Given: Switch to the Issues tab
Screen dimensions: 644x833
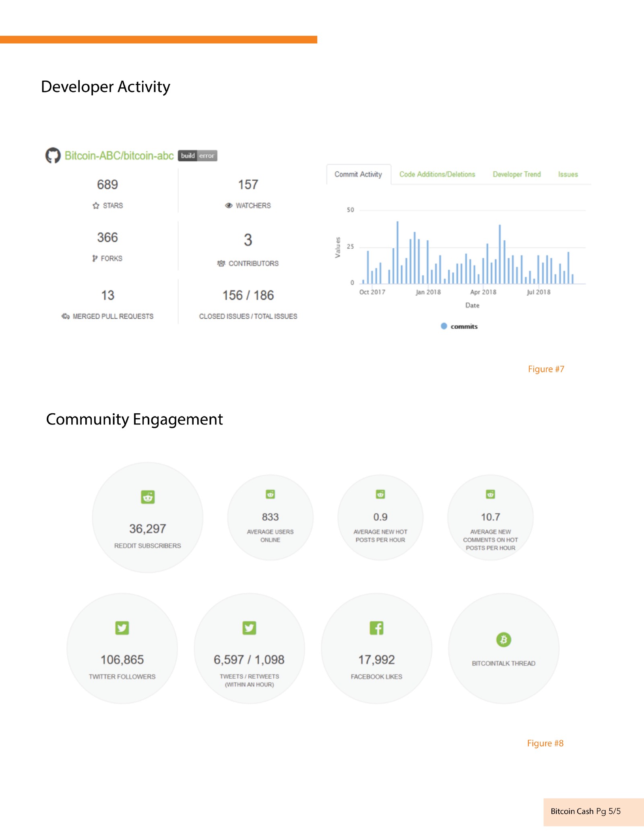Looking at the screenshot, I should click(568, 174).
